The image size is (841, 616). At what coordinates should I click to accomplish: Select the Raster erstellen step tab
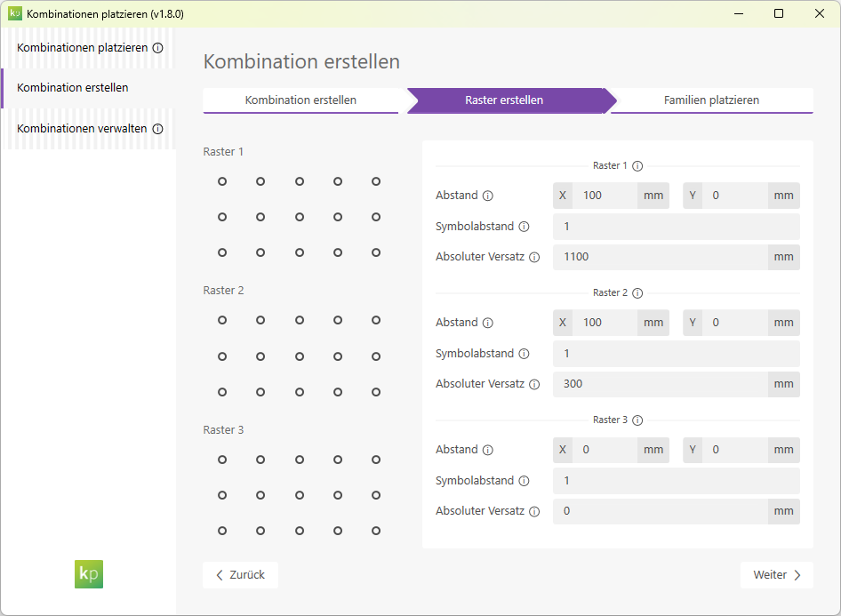[x=504, y=100]
